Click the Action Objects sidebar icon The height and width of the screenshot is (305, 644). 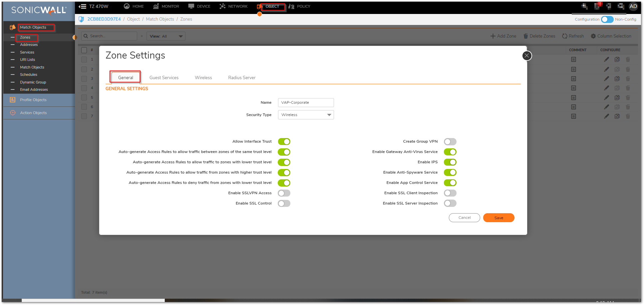tap(13, 113)
